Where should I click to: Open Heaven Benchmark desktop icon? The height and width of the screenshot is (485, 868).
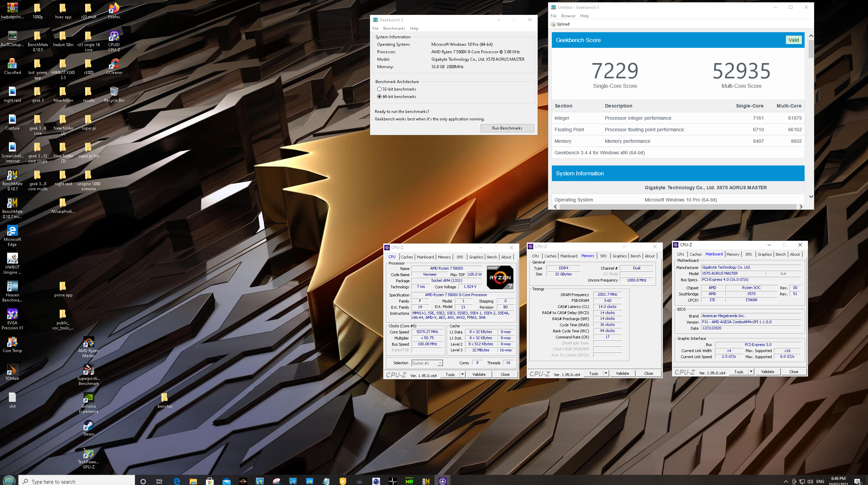pyautogui.click(x=12, y=291)
